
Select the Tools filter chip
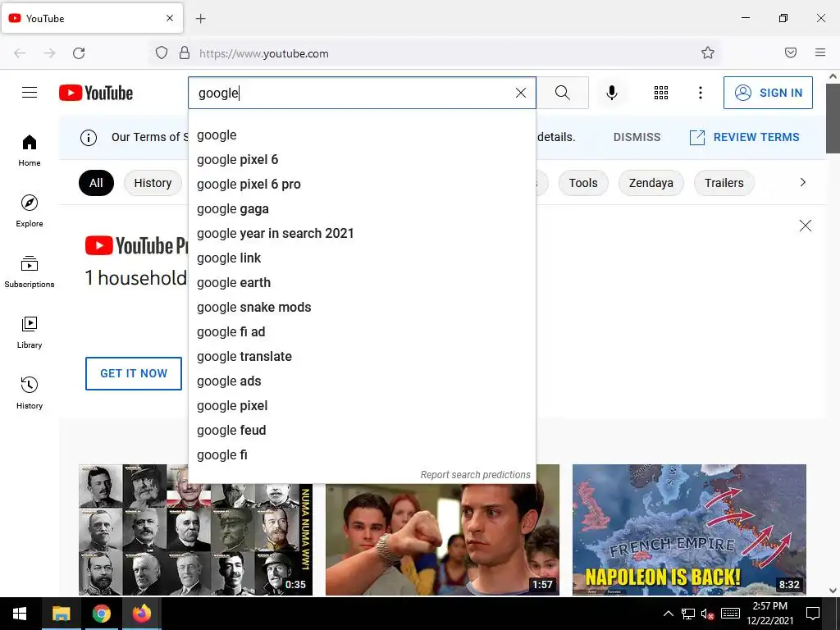[583, 183]
